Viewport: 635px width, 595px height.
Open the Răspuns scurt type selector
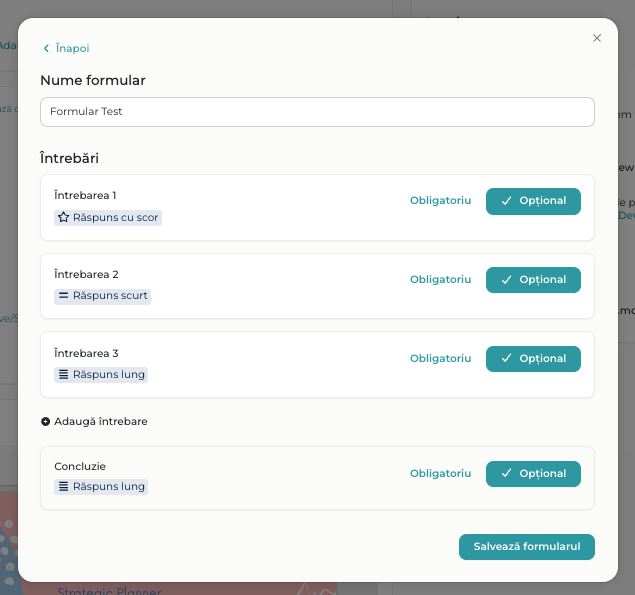tap(103, 296)
